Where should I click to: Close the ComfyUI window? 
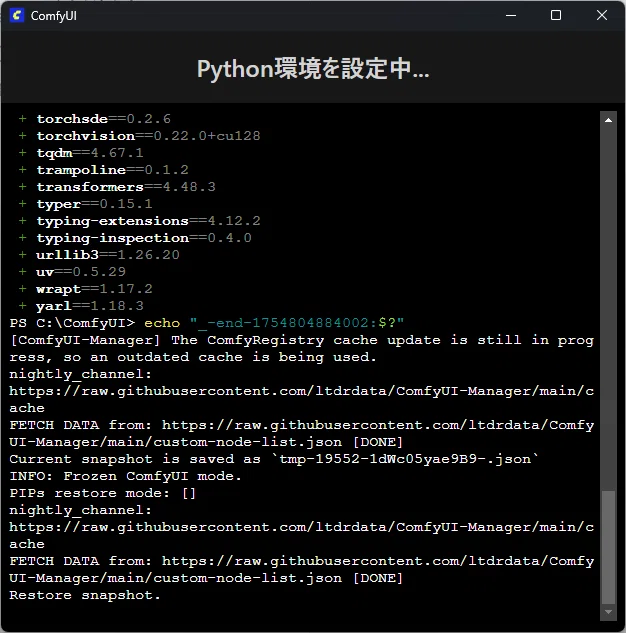coord(602,16)
